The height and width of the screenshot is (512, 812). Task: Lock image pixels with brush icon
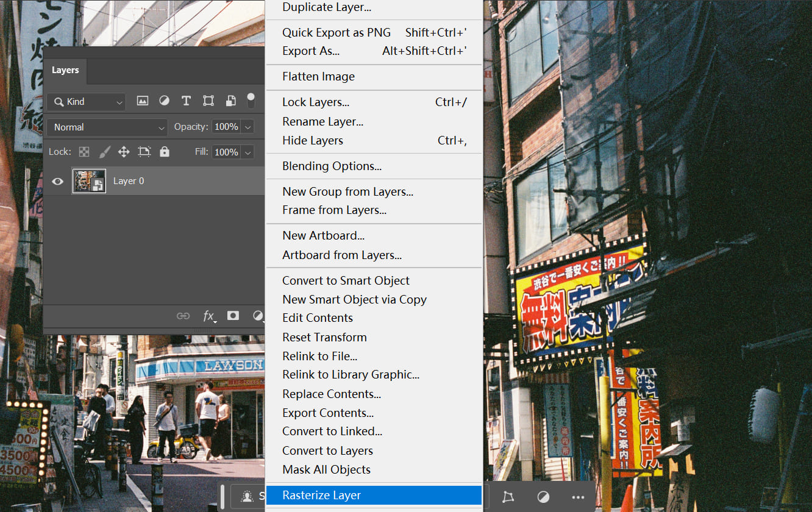coord(104,152)
